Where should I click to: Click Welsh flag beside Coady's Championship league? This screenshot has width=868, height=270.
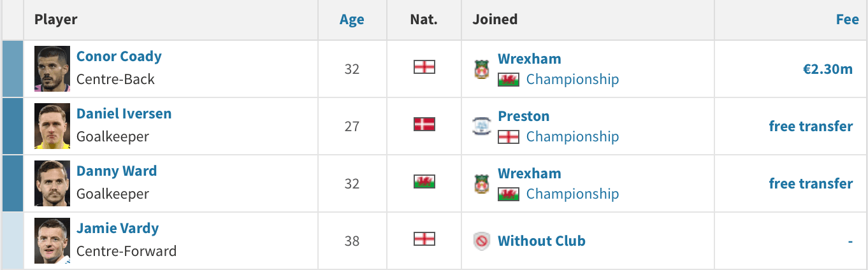(509, 80)
